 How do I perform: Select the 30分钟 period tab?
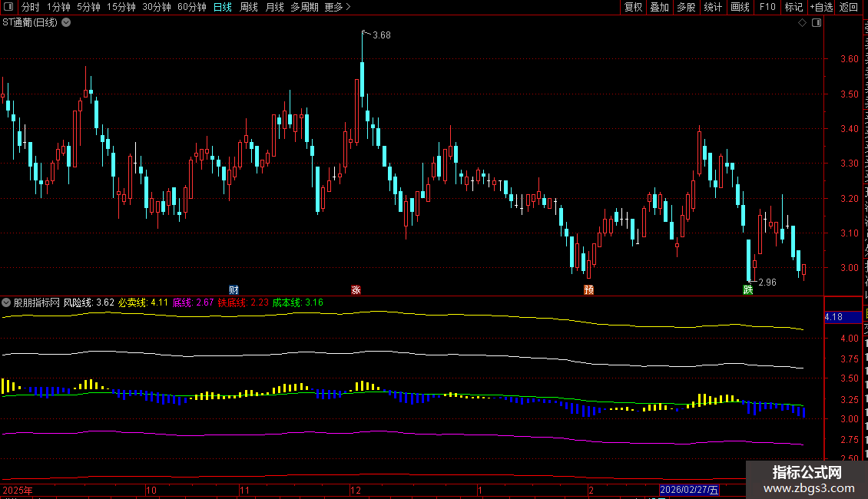click(x=157, y=7)
